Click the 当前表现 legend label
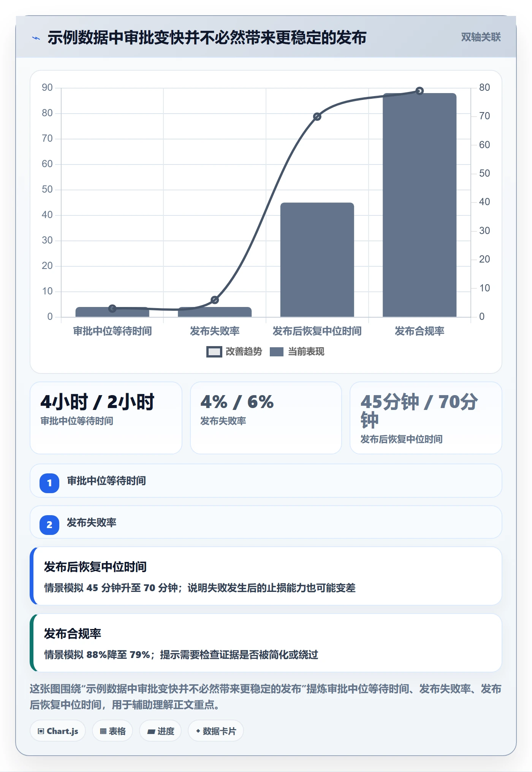The height and width of the screenshot is (772, 532). coord(306,352)
